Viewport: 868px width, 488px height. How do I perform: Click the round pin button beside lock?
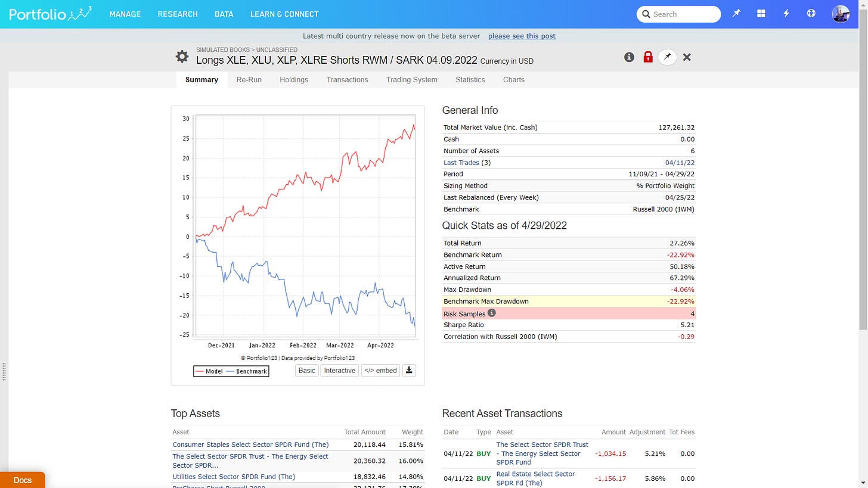point(667,57)
